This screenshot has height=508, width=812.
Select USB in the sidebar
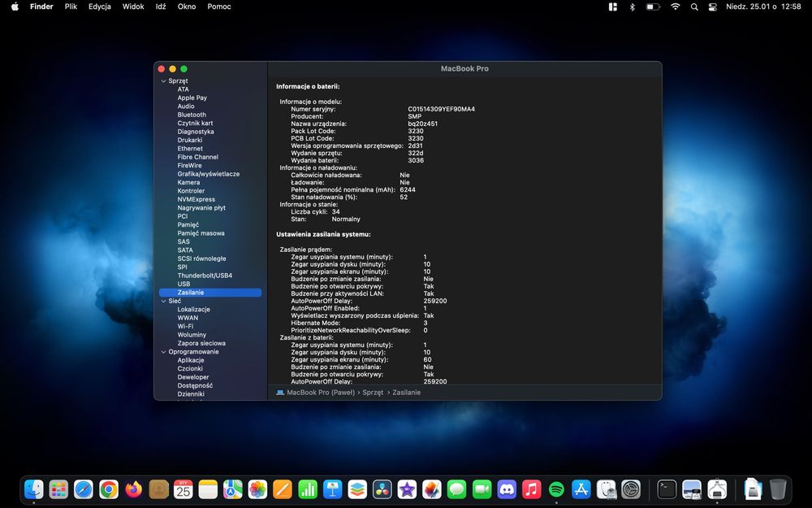pos(184,284)
